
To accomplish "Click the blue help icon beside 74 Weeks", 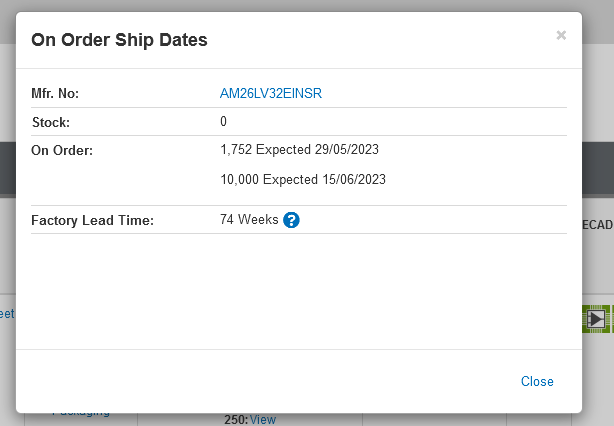I will (291, 220).
